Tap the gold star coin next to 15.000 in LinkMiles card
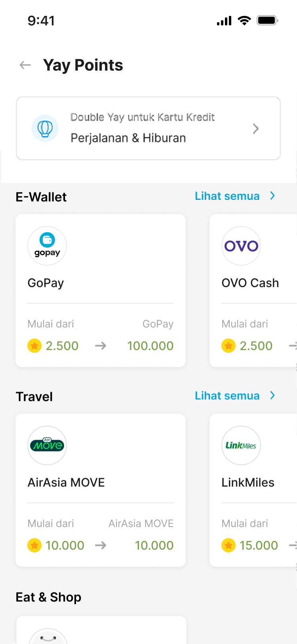Screen dimensions: 297x644 [228, 545]
